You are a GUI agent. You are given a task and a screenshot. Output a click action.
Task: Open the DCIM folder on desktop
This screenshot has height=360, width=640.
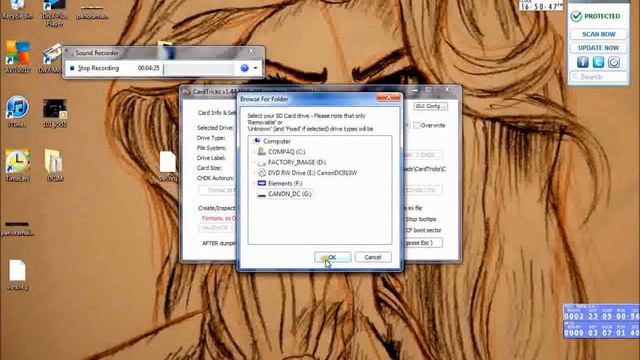(x=54, y=165)
